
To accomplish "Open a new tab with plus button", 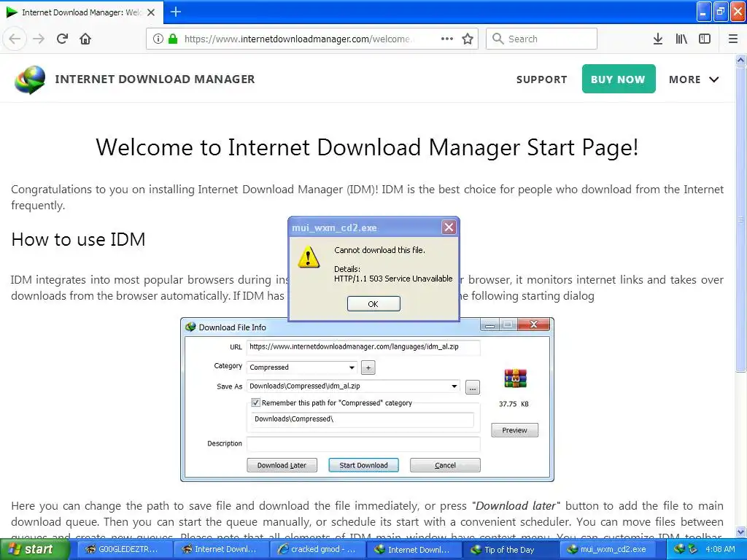I will click(x=175, y=12).
